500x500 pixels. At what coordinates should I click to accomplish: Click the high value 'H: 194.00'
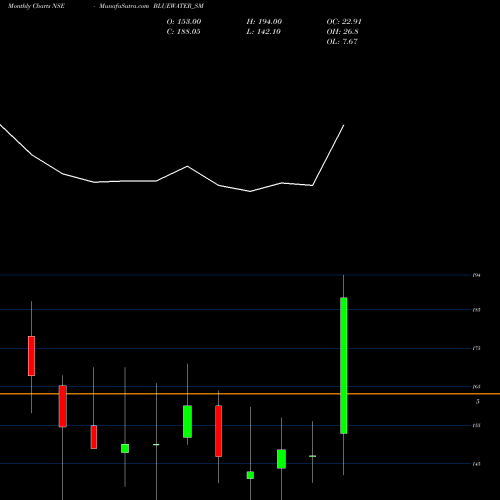tap(264, 22)
